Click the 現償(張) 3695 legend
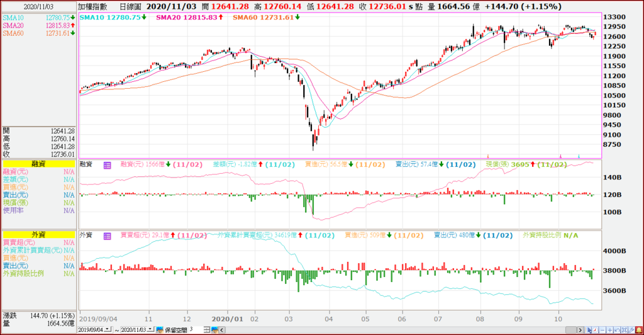Viewport: 644px width, 335px height. click(526, 165)
